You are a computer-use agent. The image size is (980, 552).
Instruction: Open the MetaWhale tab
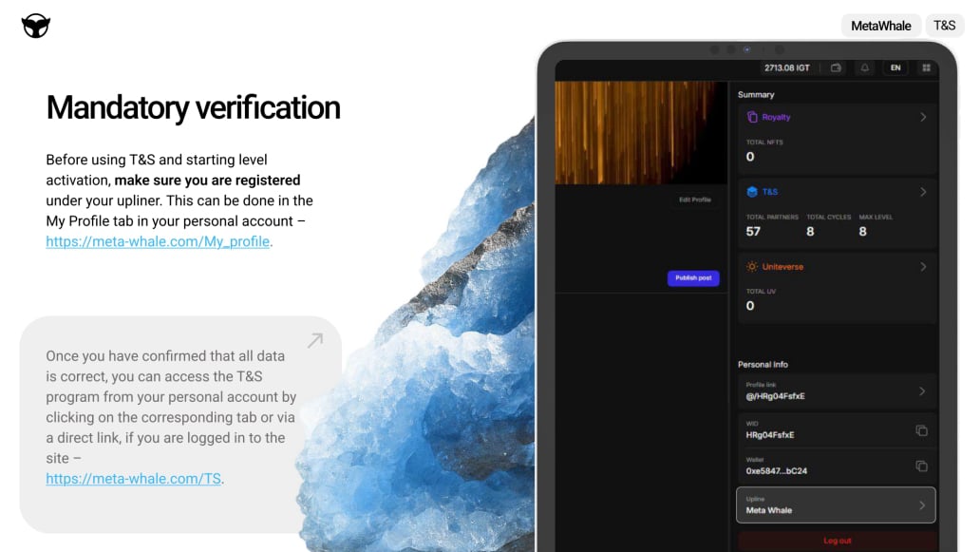pos(880,26)
